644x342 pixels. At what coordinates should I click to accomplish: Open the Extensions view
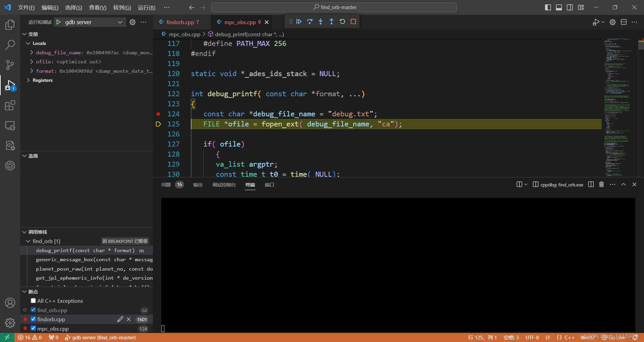click(10, 106)
